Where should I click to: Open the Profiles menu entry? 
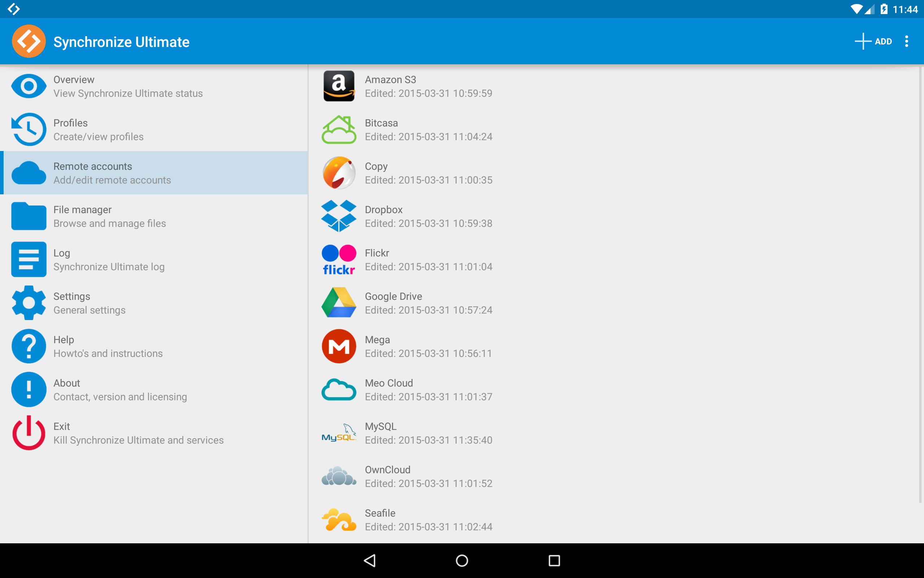tap(154, 129)
